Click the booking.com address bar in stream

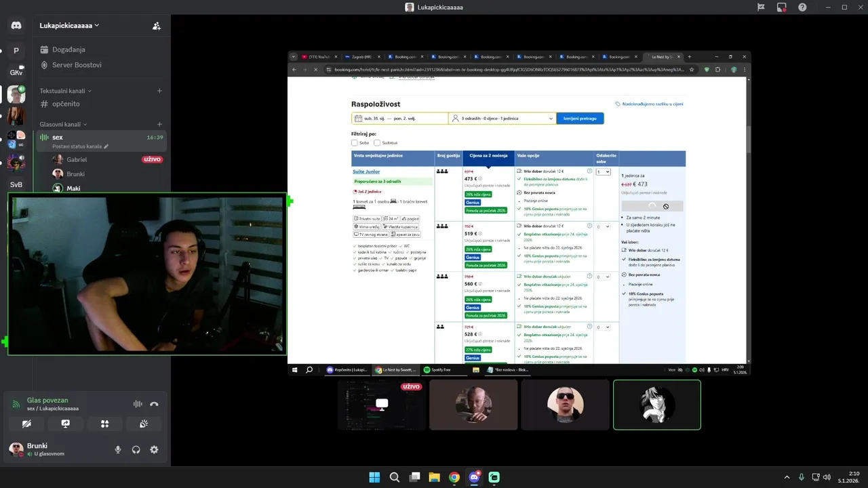tap(509, 69)
